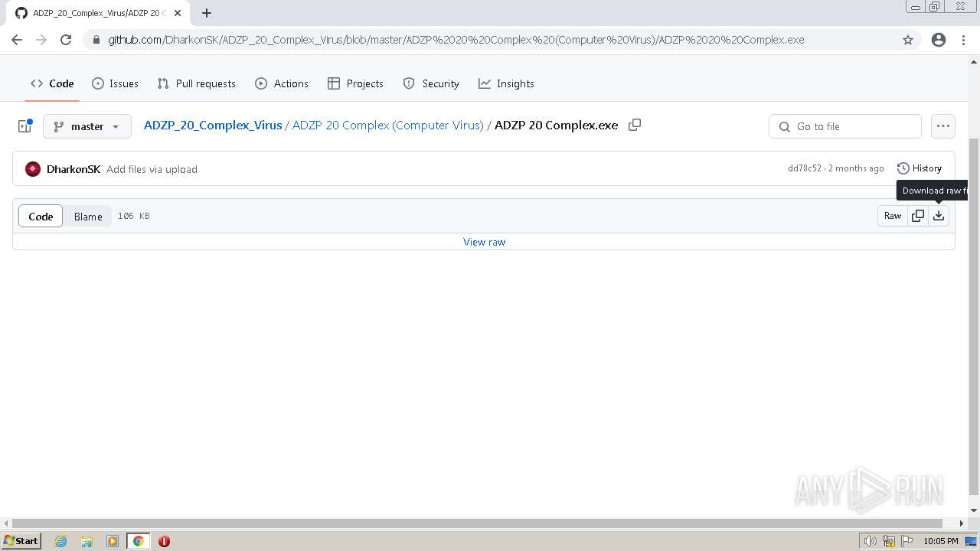This screenshot has height=551, width=980.
Task: Close the ADZP_20_Complex_Virus tab
Action: coord(178,13)
